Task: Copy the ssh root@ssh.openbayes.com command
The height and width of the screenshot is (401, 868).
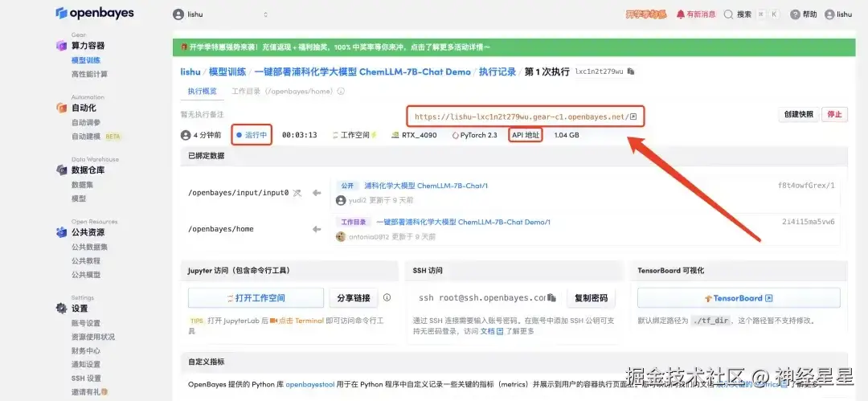Action: 551,298
